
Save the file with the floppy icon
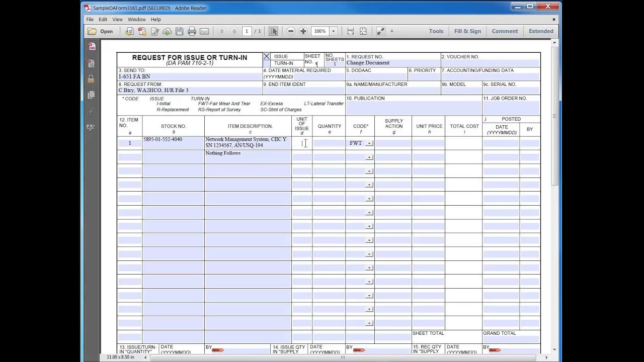[179, 31]
